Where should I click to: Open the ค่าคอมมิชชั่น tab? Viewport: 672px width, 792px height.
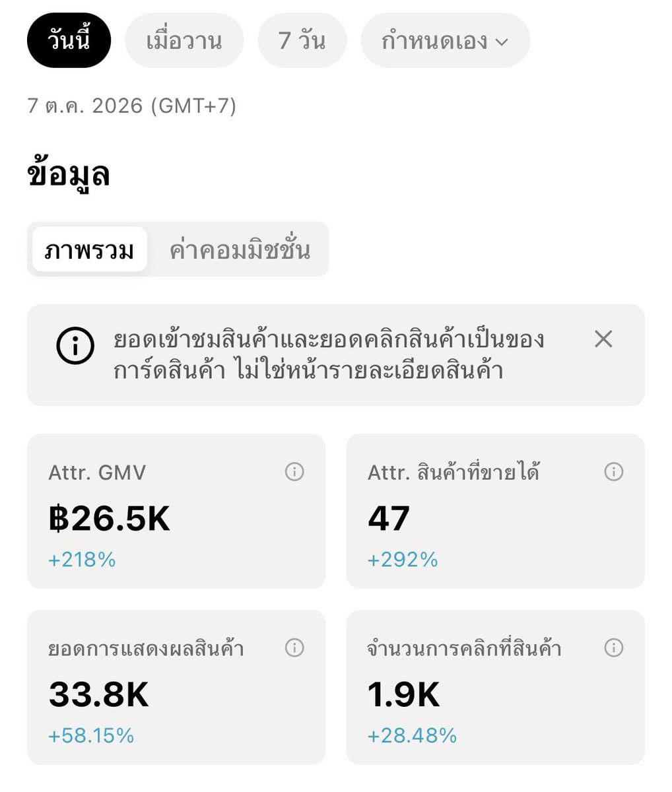pyautogui.click(x=240, y=249)
